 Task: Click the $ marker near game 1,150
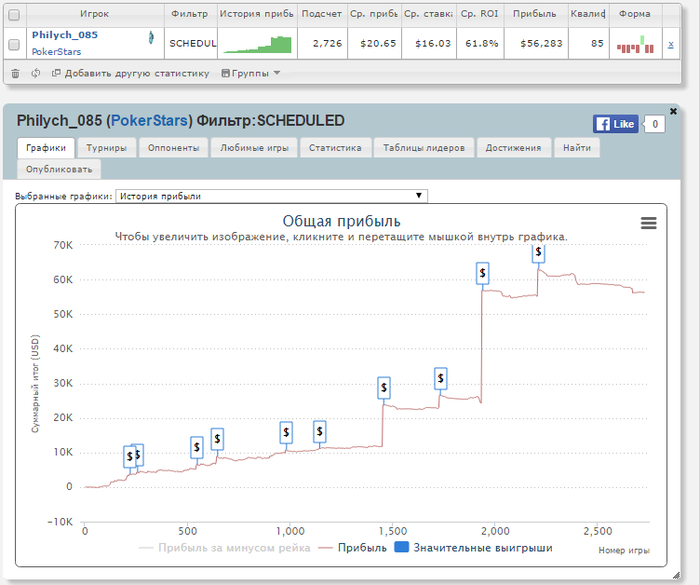pyautogui.click(x=320, y=431)
